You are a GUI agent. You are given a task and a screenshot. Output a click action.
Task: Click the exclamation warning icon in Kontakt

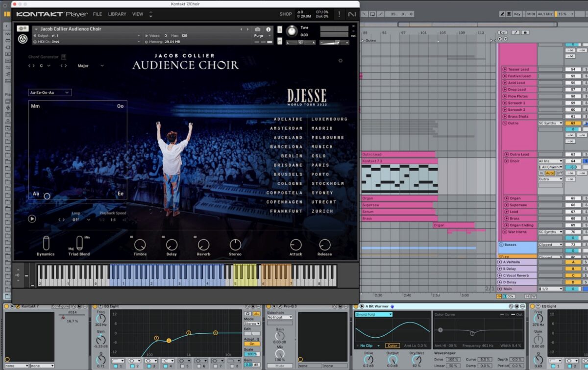coord(339,14)
